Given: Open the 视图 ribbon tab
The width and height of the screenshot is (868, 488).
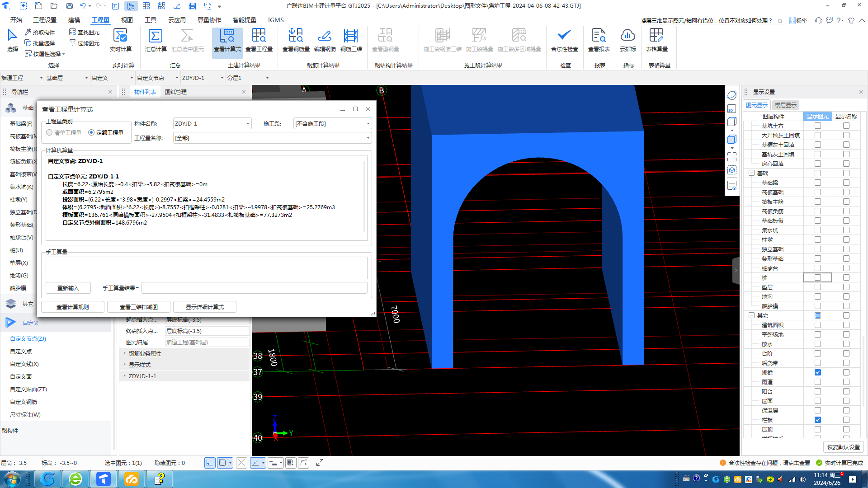Looking at the screenshot, I should [x=127, y=20].
